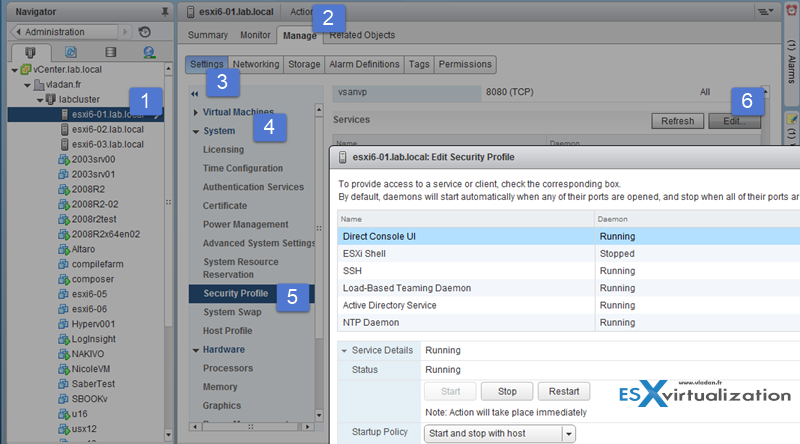The width and height of the screenshot is (800, 444).
Task: Open the Alarm Definitions sub-tab
Action: coord(364,64)
